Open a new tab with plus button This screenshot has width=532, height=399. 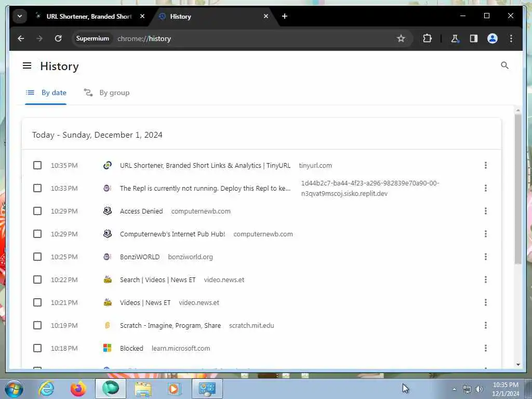pos(285,16)
